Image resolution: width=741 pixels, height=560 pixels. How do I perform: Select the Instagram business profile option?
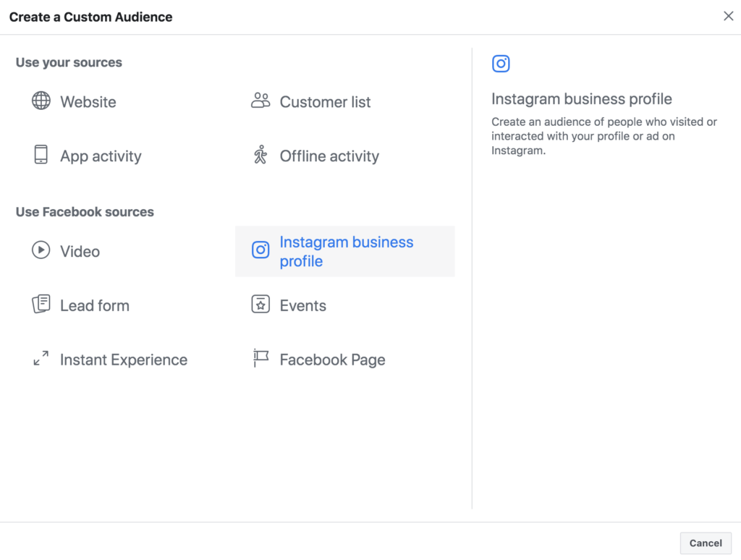345,251
